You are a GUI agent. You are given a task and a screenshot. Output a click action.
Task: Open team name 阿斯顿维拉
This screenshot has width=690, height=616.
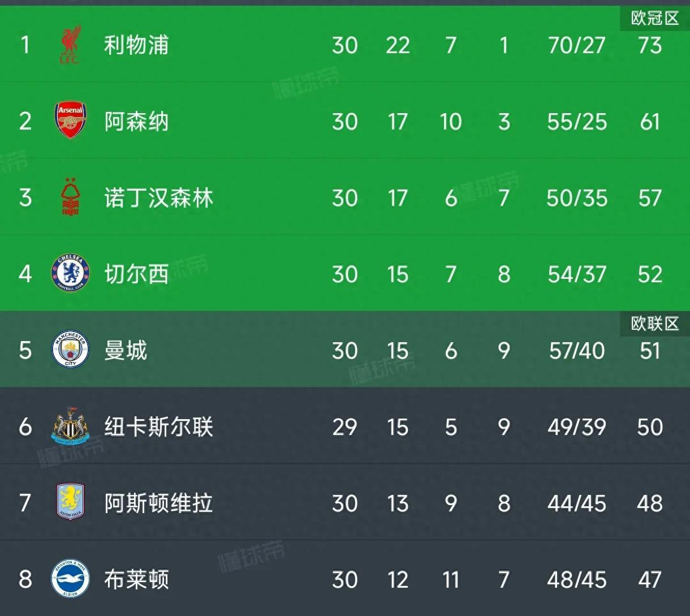[158, 503]
